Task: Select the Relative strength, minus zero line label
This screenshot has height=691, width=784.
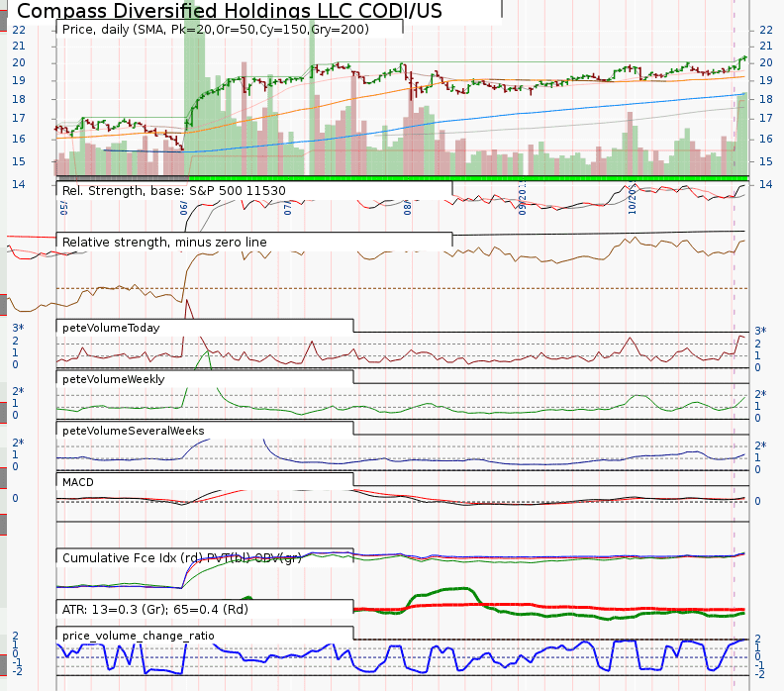Action: (x=164, y=243)
